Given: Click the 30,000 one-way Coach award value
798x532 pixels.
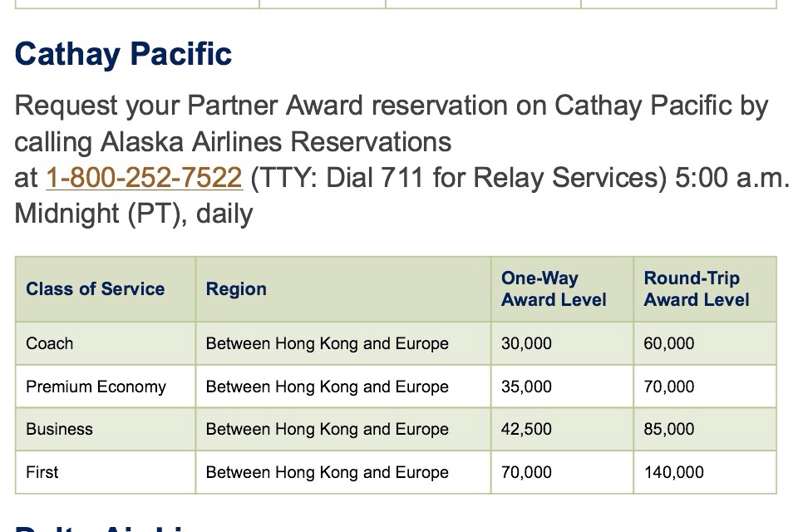Looking at the screenshot, I should click(x=526, y=343).
